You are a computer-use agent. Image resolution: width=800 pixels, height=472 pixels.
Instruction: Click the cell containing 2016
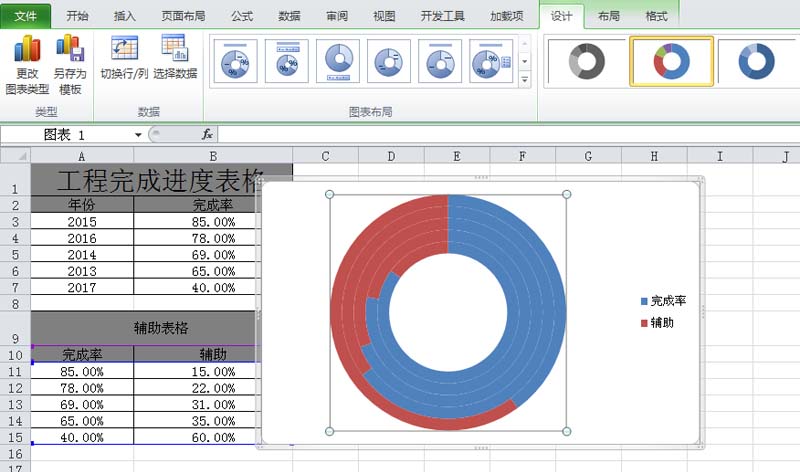click(x=82, y=238)
